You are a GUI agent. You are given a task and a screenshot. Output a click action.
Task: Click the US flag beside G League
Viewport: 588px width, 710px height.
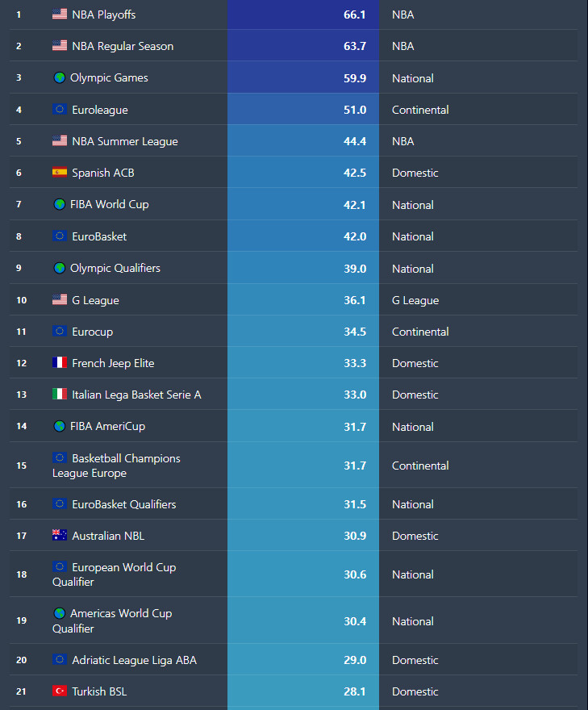[x=60, y=299]
